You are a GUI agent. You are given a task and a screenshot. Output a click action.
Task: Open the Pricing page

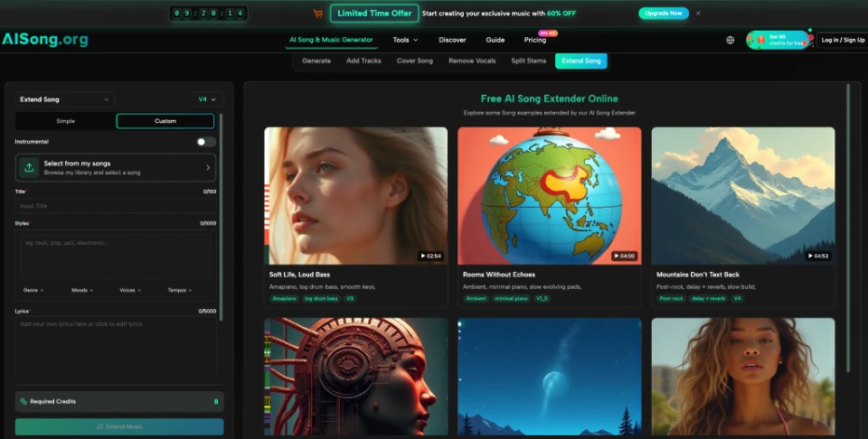tap(534, 40)
